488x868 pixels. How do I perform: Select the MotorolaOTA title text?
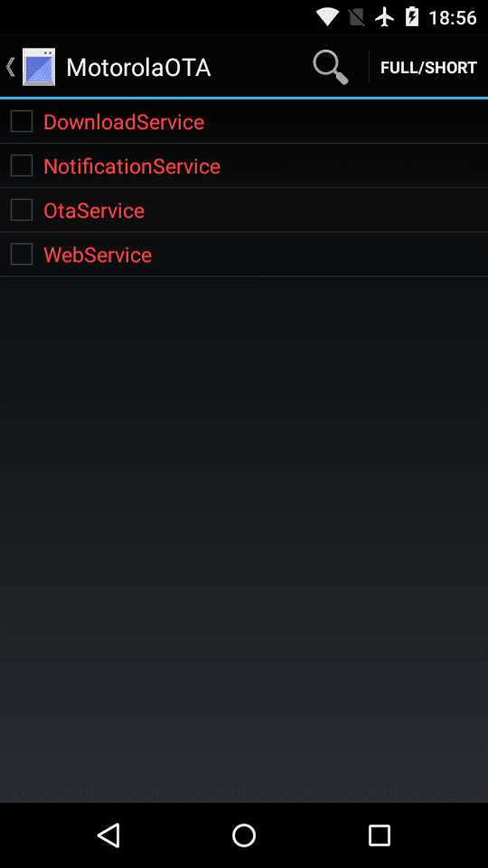[138, 68]
